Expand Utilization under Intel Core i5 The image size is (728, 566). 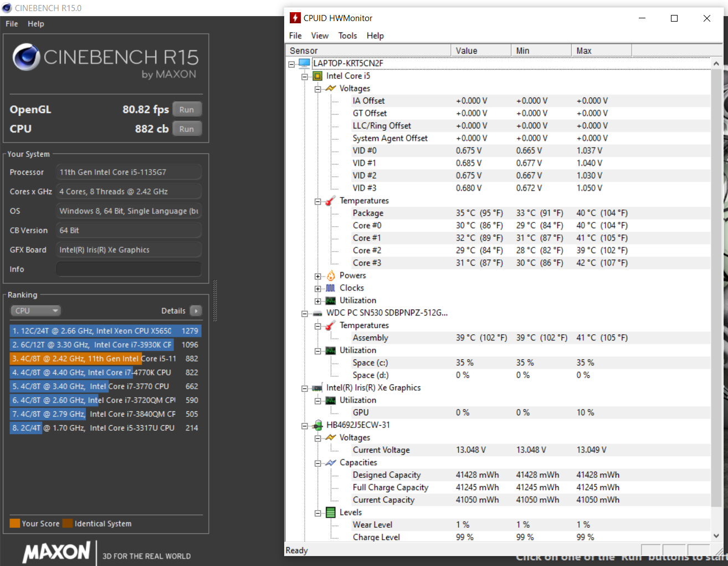coord(318,301)
